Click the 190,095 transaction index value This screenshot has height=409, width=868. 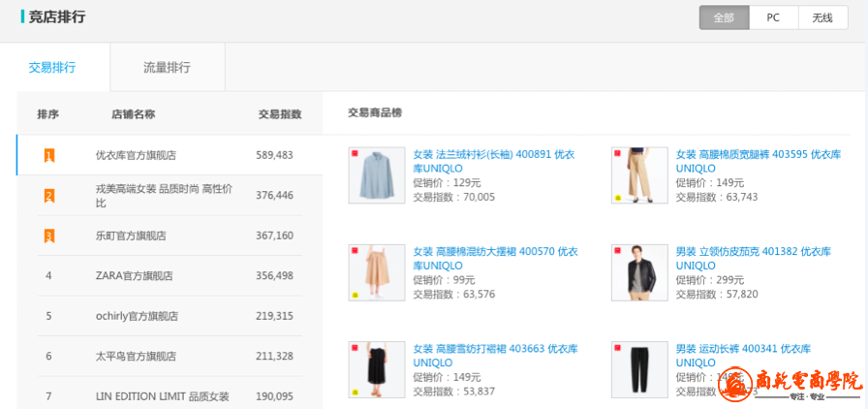[x=274, y=396]
